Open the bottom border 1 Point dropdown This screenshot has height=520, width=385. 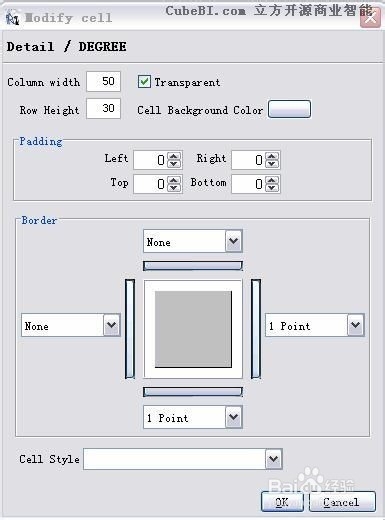pyautogui.click(x=233, y=417)
